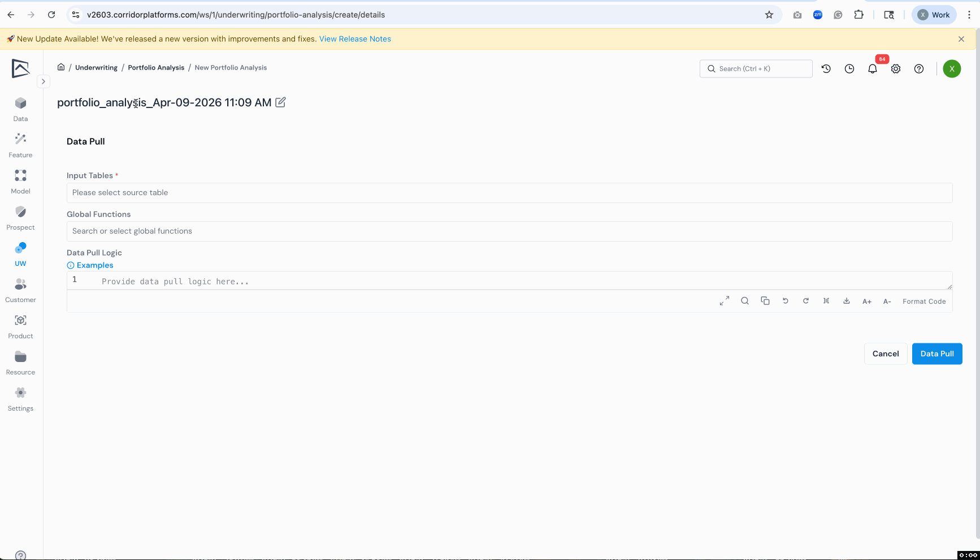The image size is (980, 560).
Task: Dismiss the update banner
Action: [x=961, y=39]
